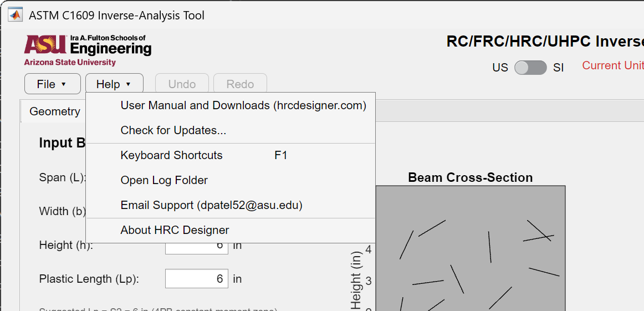Toggle the US/SI units switch

click(x=530, y=68)
